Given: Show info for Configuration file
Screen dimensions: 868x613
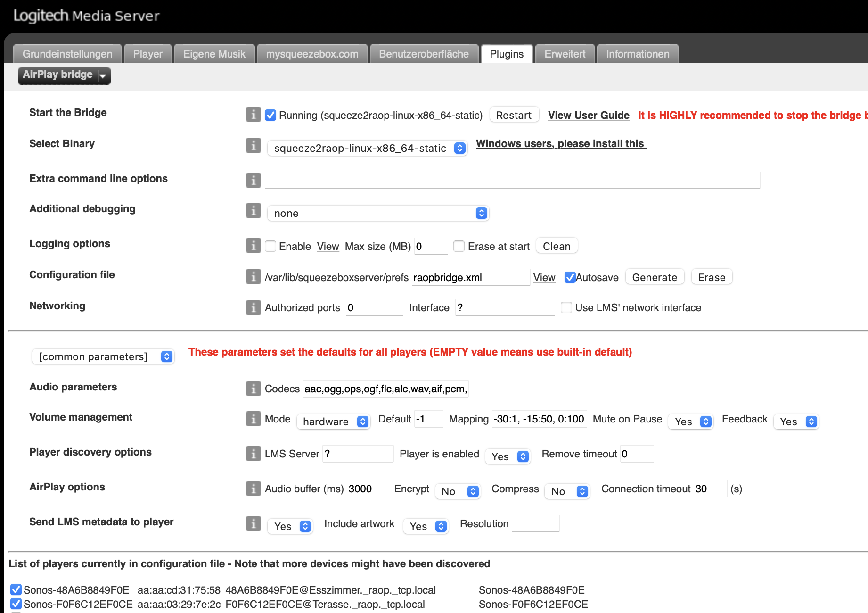Looking at the screenshot, I should point(253,276).
